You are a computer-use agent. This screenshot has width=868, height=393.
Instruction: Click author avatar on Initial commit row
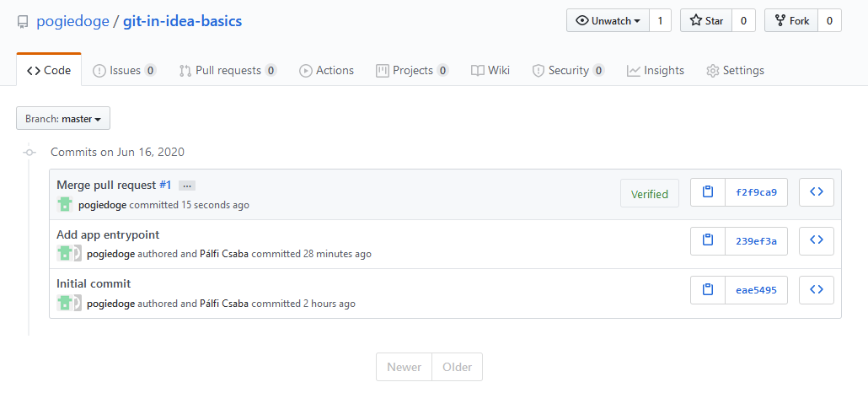coord(65,303)
